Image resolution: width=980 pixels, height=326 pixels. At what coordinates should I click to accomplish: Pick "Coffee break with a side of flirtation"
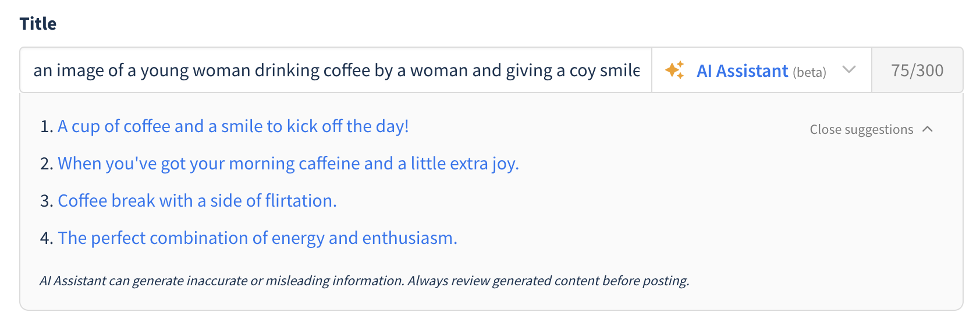(197, 201)
